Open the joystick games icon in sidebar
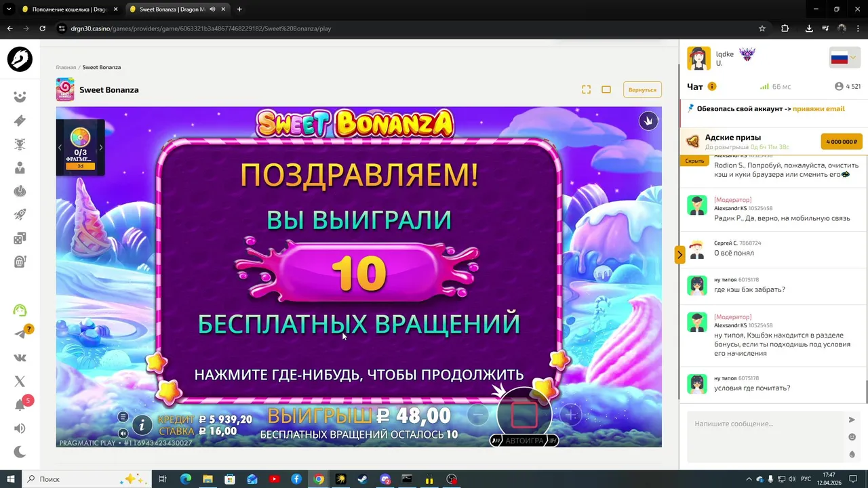 (x=20, y=191)
